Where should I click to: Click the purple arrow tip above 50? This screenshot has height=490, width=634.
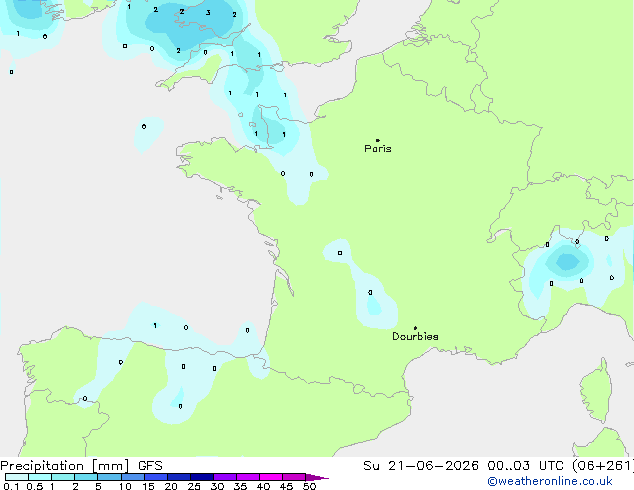click(317, 477)
